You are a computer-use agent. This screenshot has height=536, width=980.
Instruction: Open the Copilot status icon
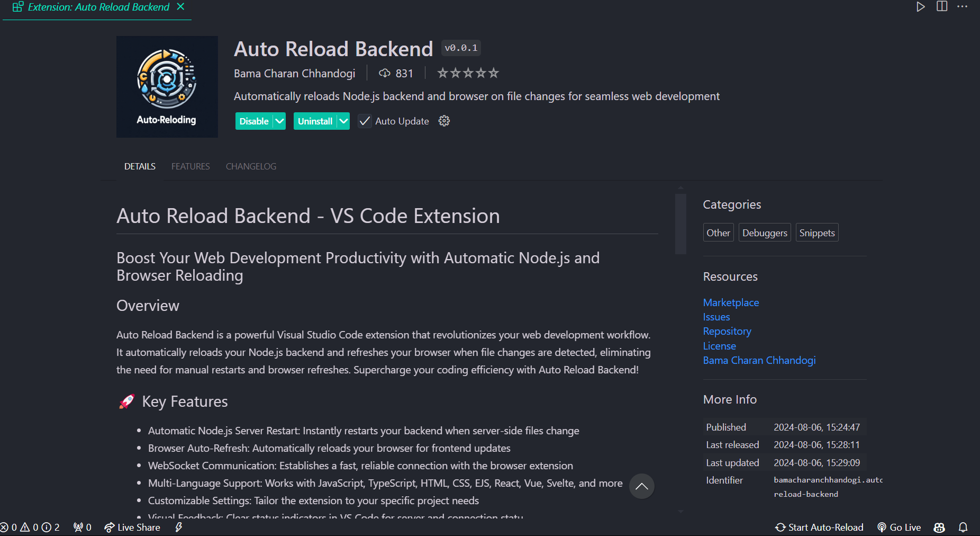pyautogui.click(x=939, y=528)
